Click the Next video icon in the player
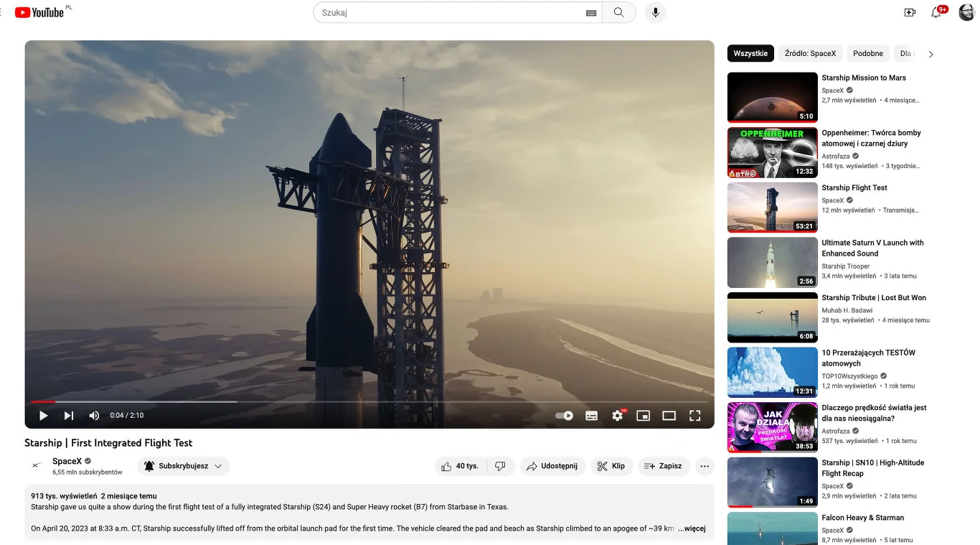980x545 pixels. [68, 415]
